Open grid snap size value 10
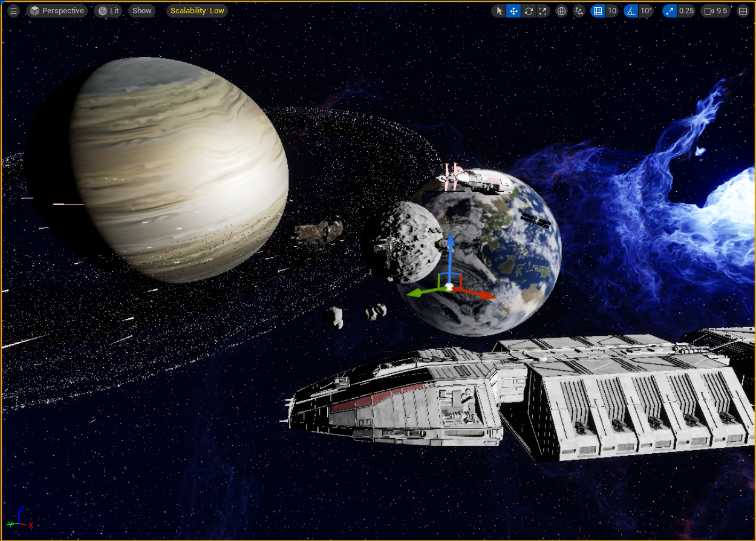Image resolution: width=756 pixels, height=541 pixels. (612, 11)
